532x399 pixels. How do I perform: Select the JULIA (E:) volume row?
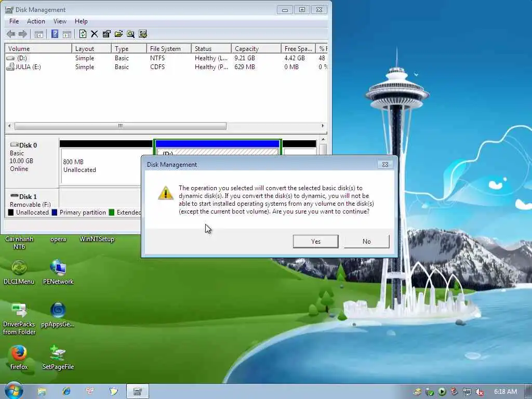click(166, 67)
